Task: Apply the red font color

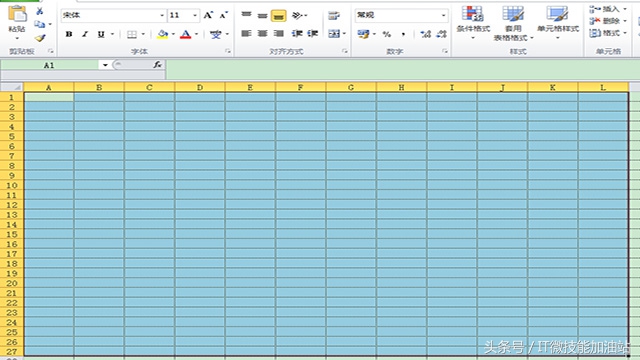Action: tap(186, 34)
